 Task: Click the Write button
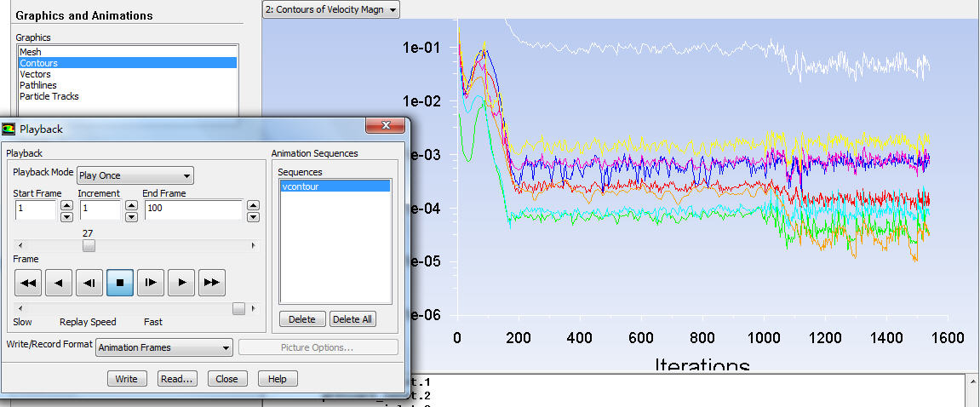tap(127, 379)
